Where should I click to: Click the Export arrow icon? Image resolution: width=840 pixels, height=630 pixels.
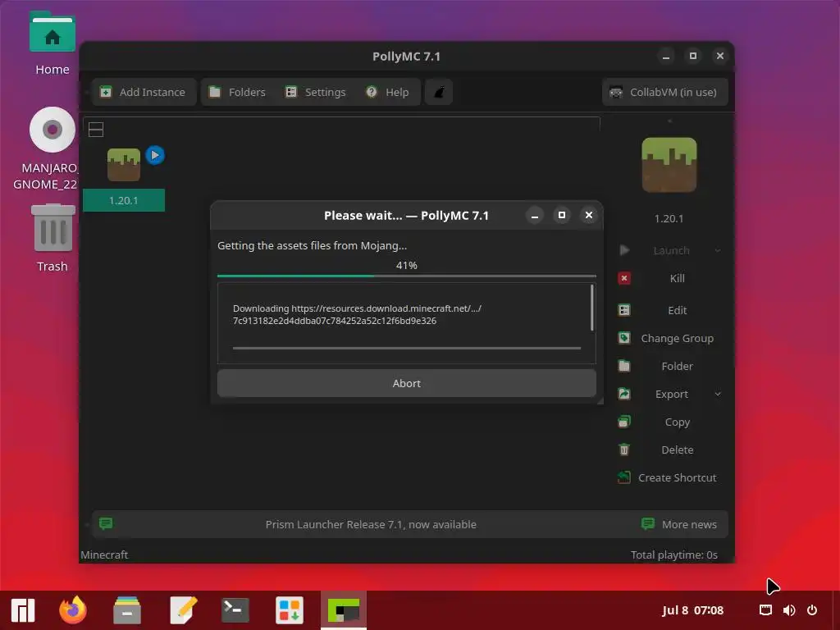624,394
